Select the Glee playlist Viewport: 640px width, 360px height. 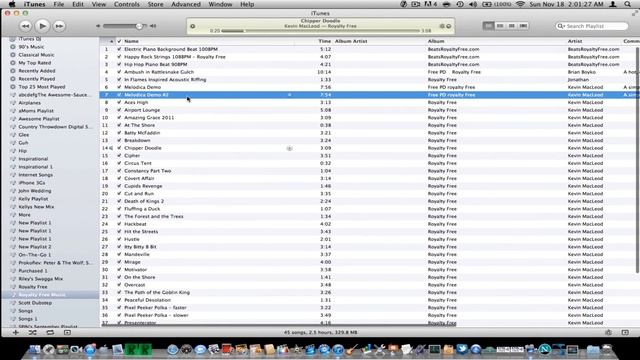click(x=24, y=135)
